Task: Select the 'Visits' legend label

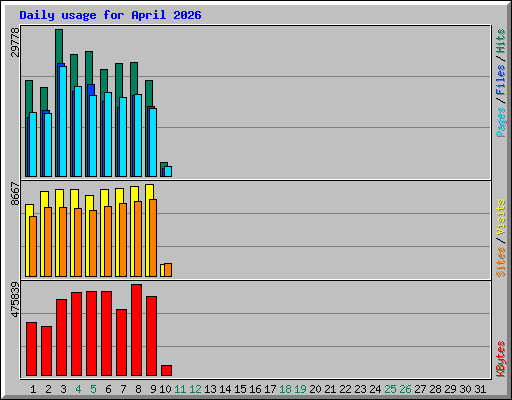Action: click(x=501, y=217)
